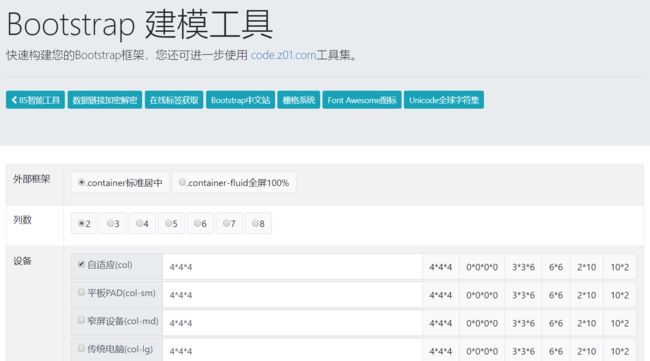Choose 4 columns radio option
Image resolution: width=650 pixels, height=361 pixels.
(139, 223)
